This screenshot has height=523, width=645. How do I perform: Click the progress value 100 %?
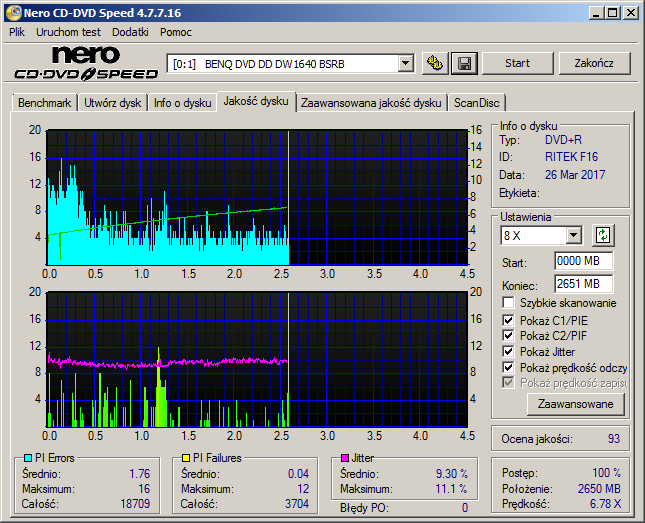click(606, 473)
